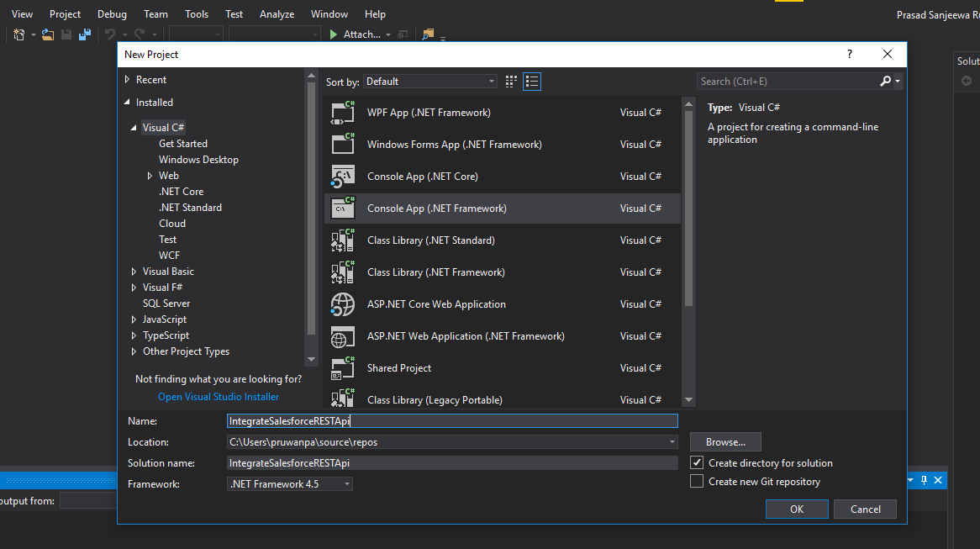Uncheck Create directory for solution
This screenshot has width=980, height=549.
coord(697,463)
